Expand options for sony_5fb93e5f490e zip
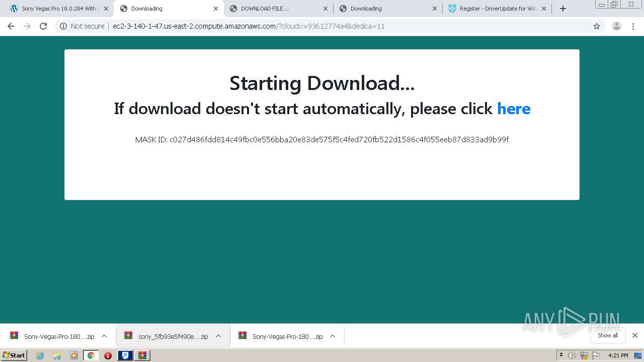Screen dimensions: 644x362 (x=218, y=336)
